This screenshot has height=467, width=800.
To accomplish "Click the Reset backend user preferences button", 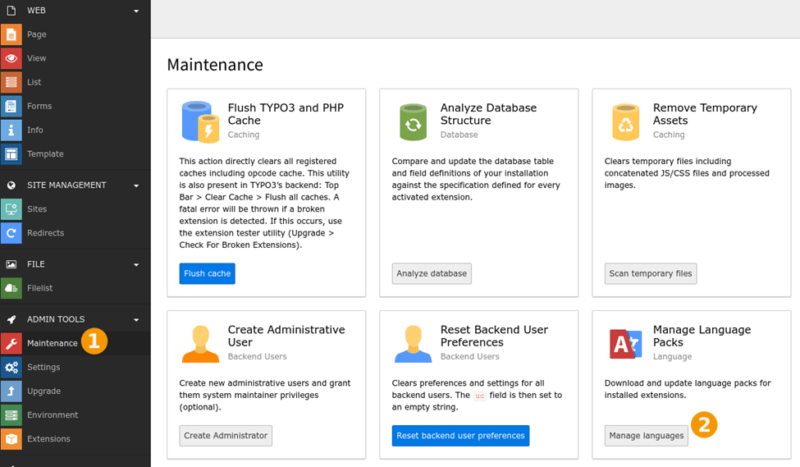I will (x=460, y=435).
